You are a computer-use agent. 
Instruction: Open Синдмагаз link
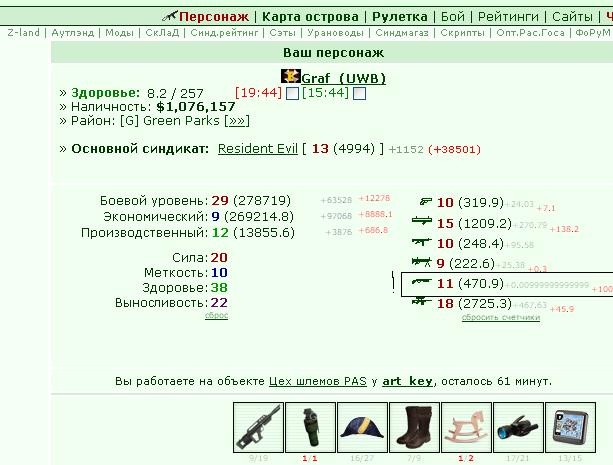click(x=402, y=32)
